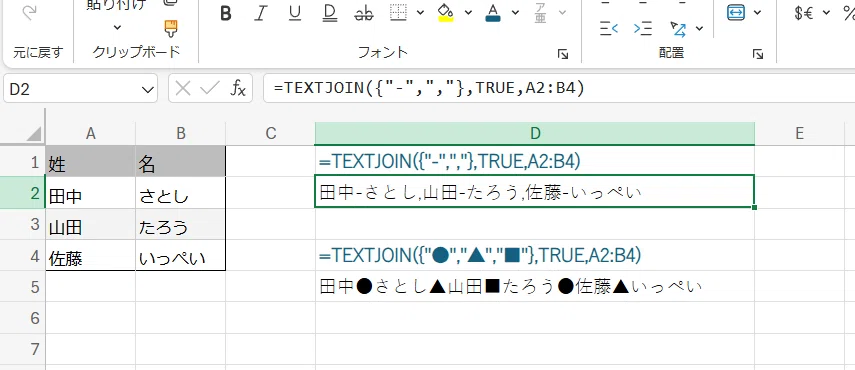Apply strikethrough to text
This screenshot has height=370, width=855.
click(364, 14)
